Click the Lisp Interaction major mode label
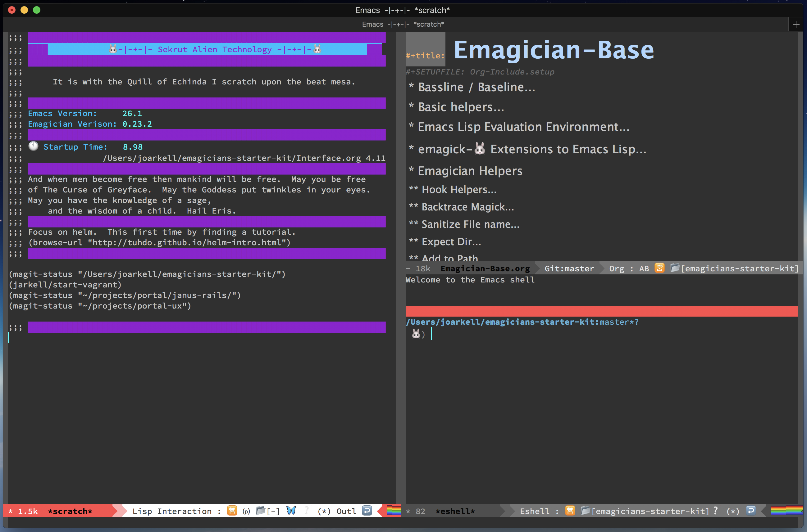This screenshot has width=807, height=532. click(x=172, y=511)
